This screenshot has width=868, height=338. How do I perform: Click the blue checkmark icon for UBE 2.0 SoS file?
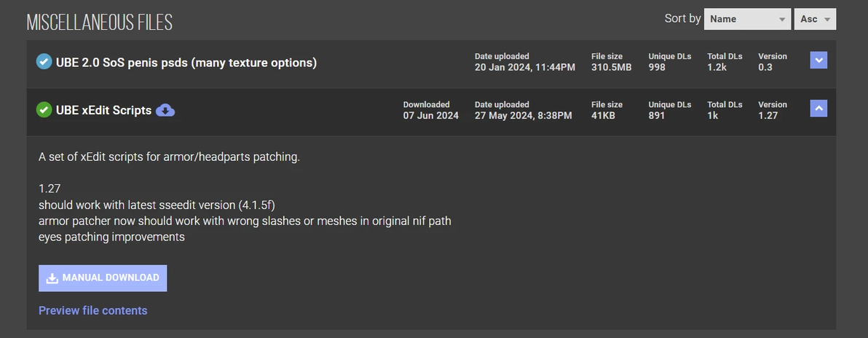click(44, 62)
